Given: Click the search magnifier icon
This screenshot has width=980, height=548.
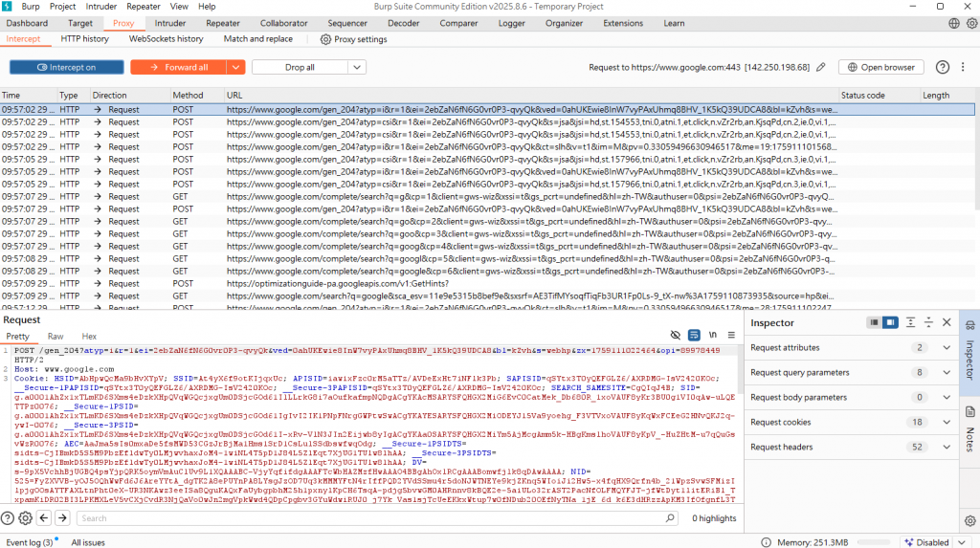Looking at the screenshot, I should pyautogui.click(x=670, y=518).
